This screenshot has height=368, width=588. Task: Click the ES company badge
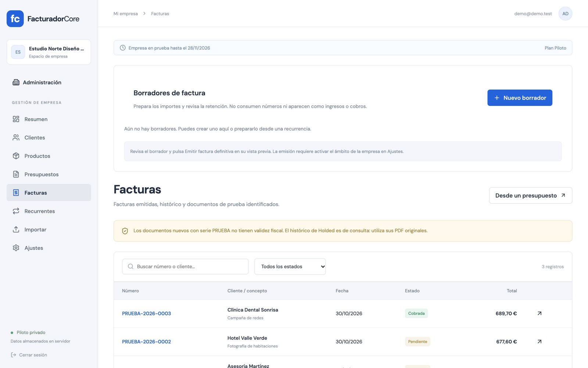click(x=18, y=52)
